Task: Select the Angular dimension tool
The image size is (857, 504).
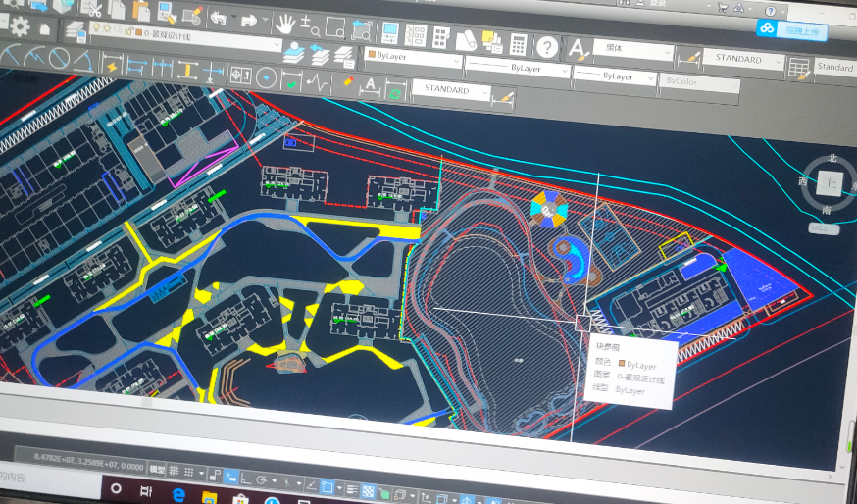Action: [83, 60]
